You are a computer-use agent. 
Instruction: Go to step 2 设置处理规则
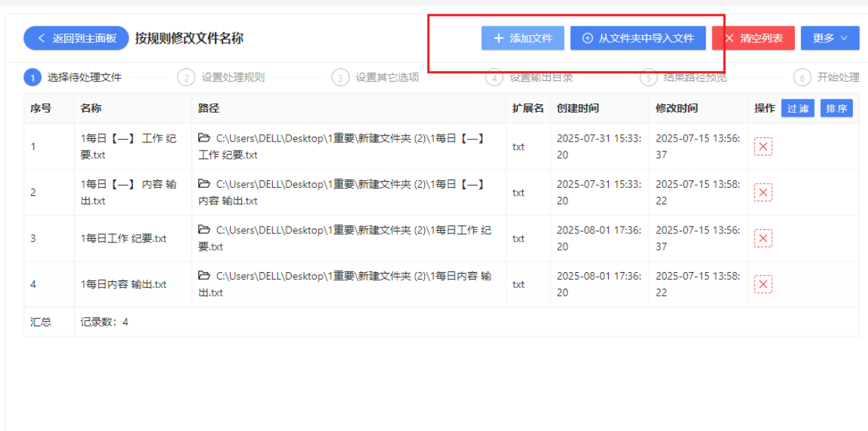[x=221, y=77]
